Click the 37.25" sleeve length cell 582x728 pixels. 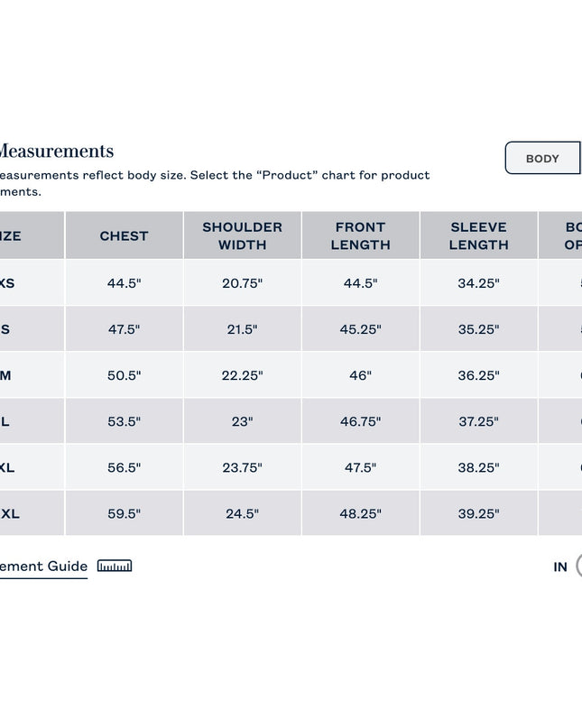point(479,421)
